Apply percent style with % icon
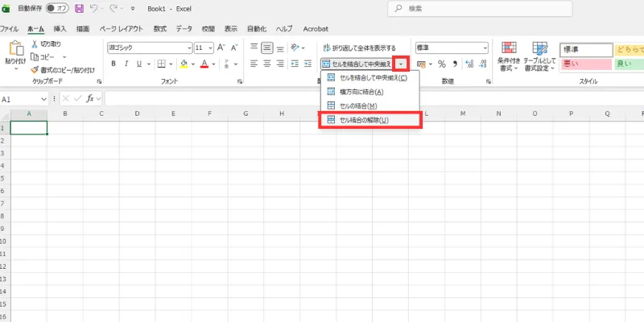 pyautogui.click(x=441, y=64)
